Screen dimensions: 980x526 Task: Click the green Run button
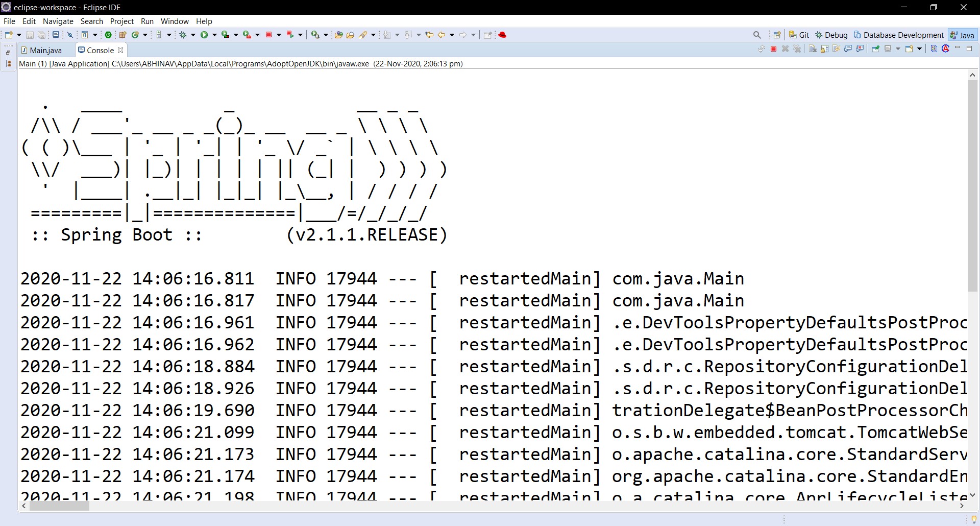(x=204, y=35)
